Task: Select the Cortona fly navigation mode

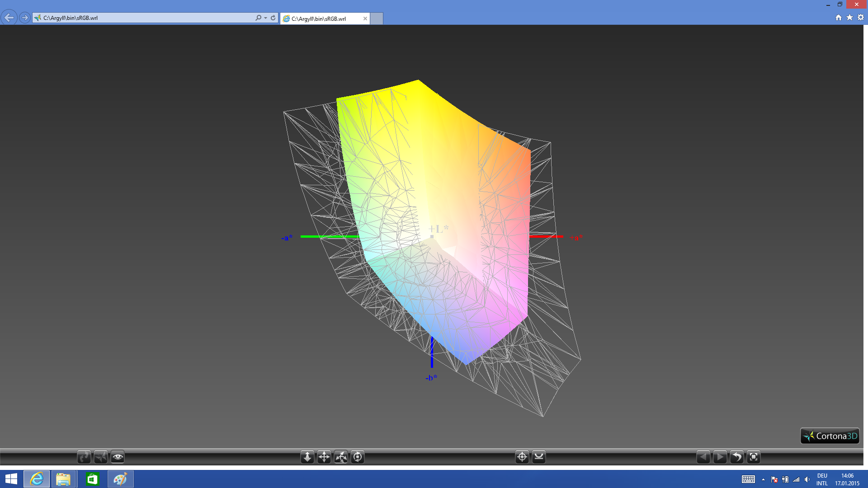Action: tap(101, 457)
